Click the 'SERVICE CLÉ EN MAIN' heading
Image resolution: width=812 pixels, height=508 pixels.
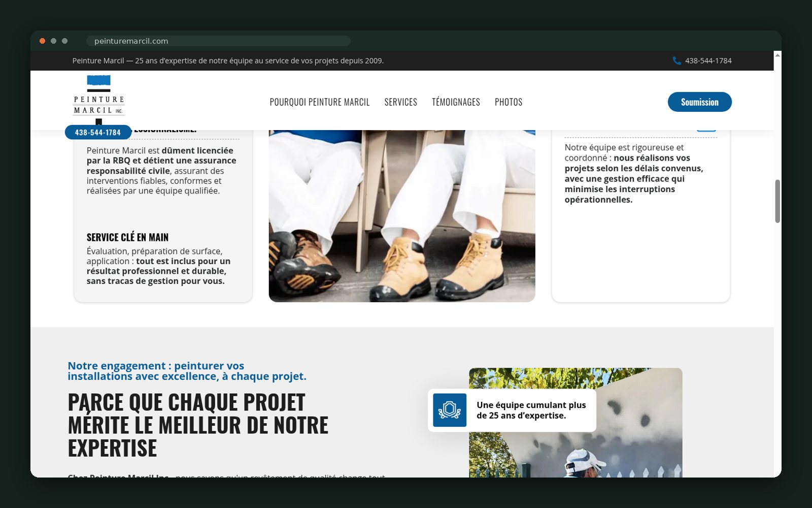tap(127, 237)
